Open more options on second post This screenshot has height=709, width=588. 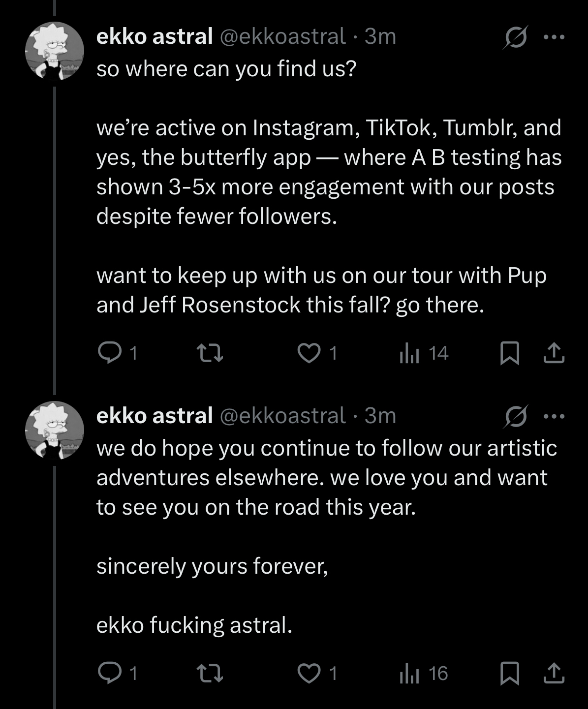(x=555, y=416)
